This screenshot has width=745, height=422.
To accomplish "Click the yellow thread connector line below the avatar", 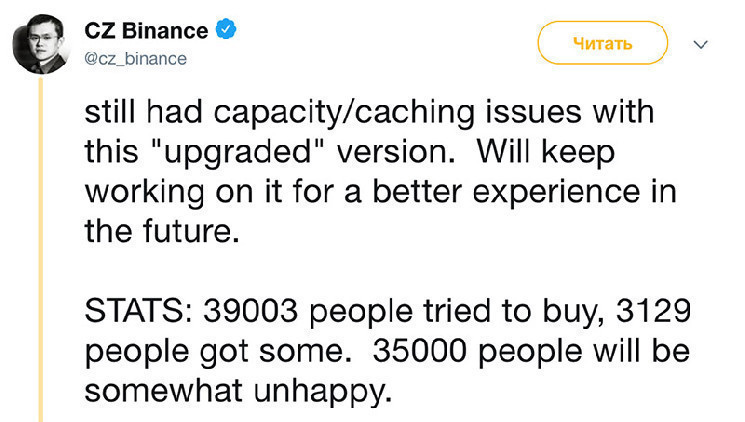I will coord(41,249).
